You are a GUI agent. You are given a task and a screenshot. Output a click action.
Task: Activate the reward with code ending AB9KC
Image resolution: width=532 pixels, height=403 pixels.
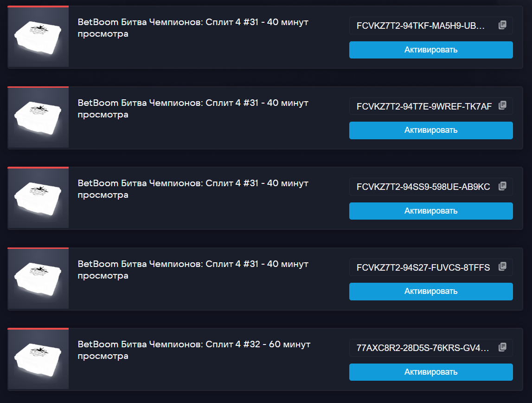431,211
